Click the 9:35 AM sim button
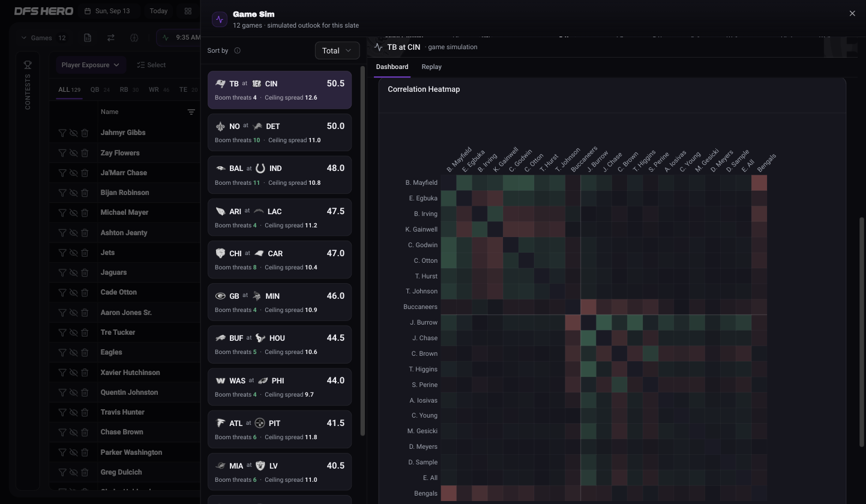Image resolution: width=866 pixels, height=504 pixels. coord(179,38)
